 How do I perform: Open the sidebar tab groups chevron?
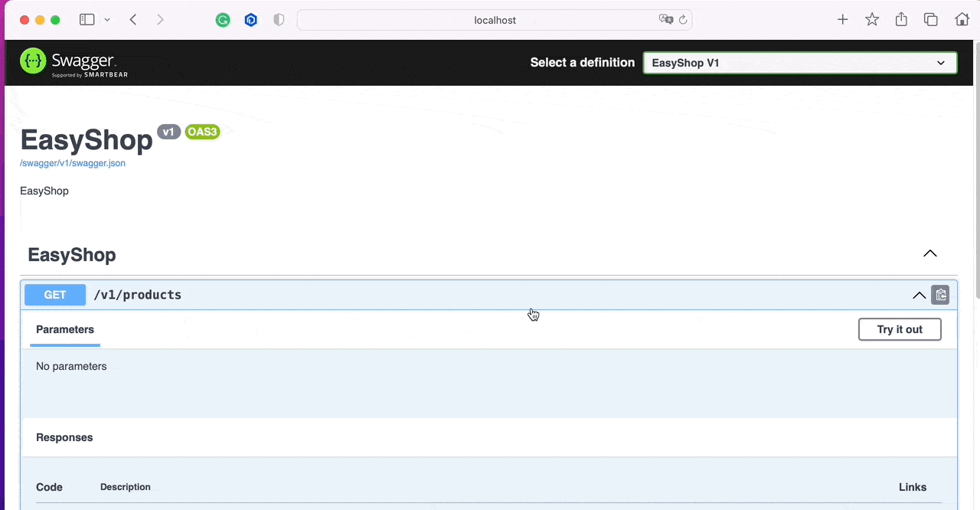click(x=106, y=20)
